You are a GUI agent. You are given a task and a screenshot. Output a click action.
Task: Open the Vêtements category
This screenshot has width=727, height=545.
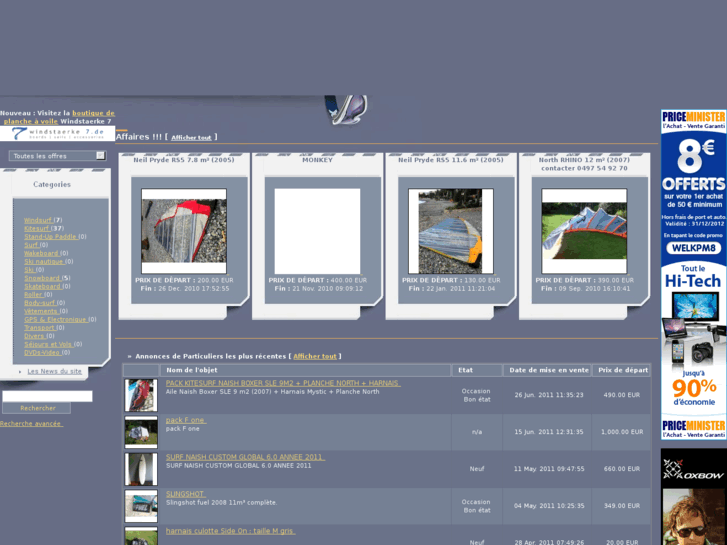coord(41,311)
